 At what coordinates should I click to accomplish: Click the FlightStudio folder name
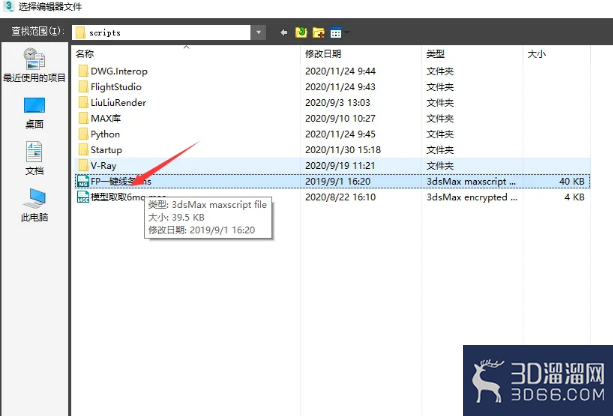tap(116, 87)
